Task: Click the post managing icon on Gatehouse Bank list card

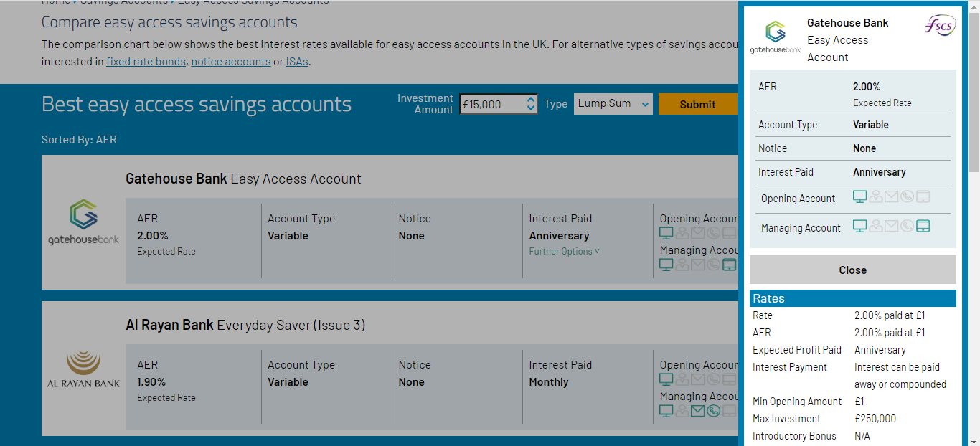Action: [x=698, y=265]
